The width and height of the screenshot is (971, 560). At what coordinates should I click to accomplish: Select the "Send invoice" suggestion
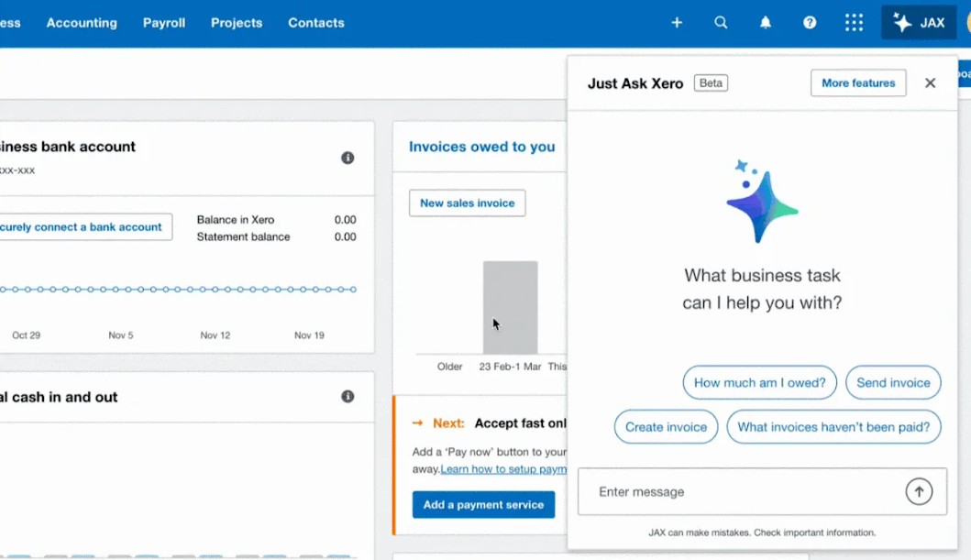pyautogui.click(x=893, y=382)
